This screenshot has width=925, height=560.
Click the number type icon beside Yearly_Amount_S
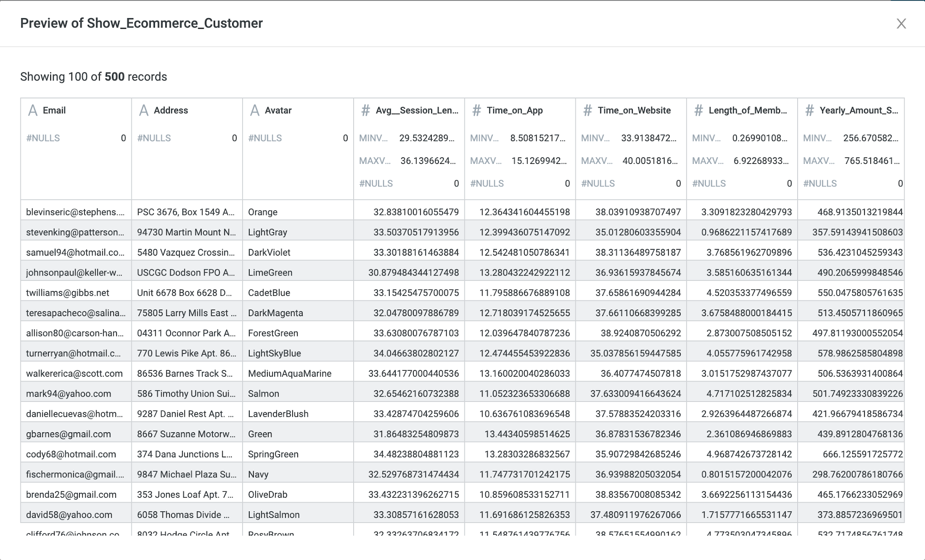coord(809,111)
